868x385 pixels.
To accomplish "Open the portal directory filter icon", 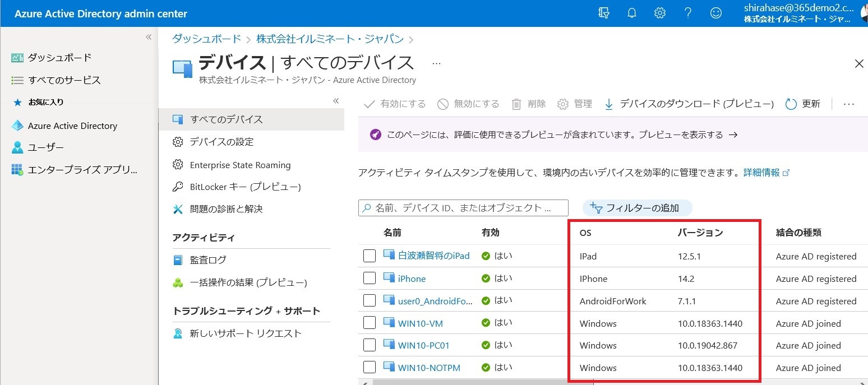I will tap(604, 13).
